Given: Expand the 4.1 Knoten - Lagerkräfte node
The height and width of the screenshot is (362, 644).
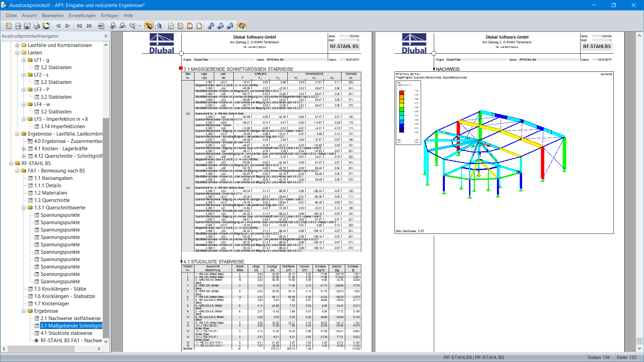Looking at the screenshot, I should click(x=24, y=149).
